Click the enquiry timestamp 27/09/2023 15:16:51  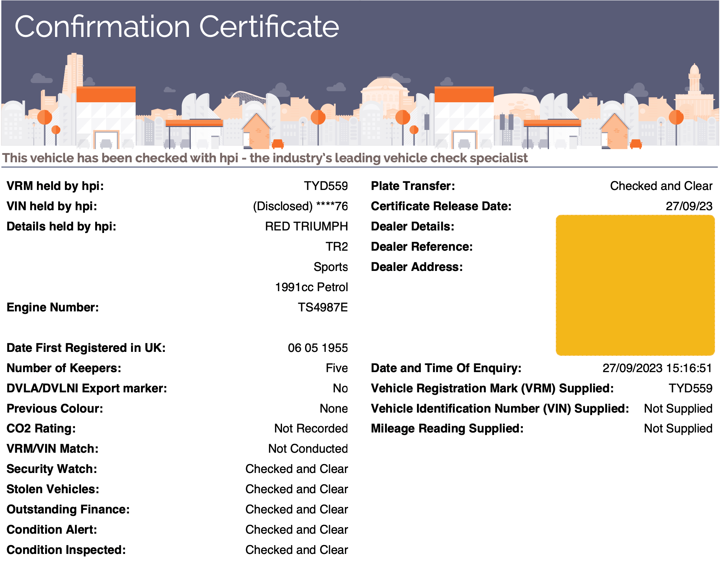[657, 368]
